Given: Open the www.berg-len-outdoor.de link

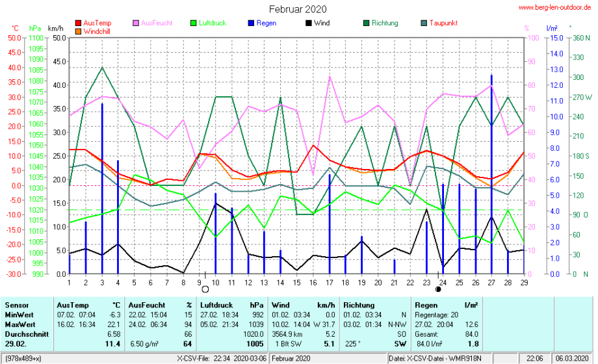Looking at the screenshot, I should tap(555, 7).
